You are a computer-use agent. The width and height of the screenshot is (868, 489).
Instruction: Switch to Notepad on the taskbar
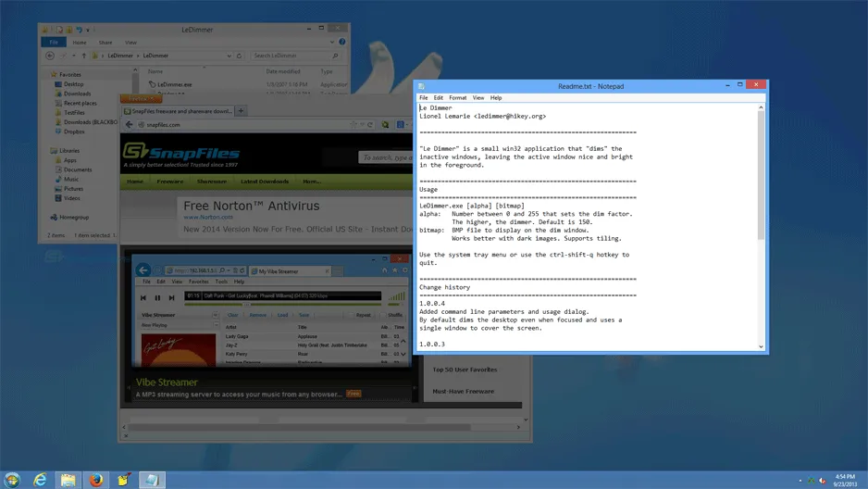point(152,480)
